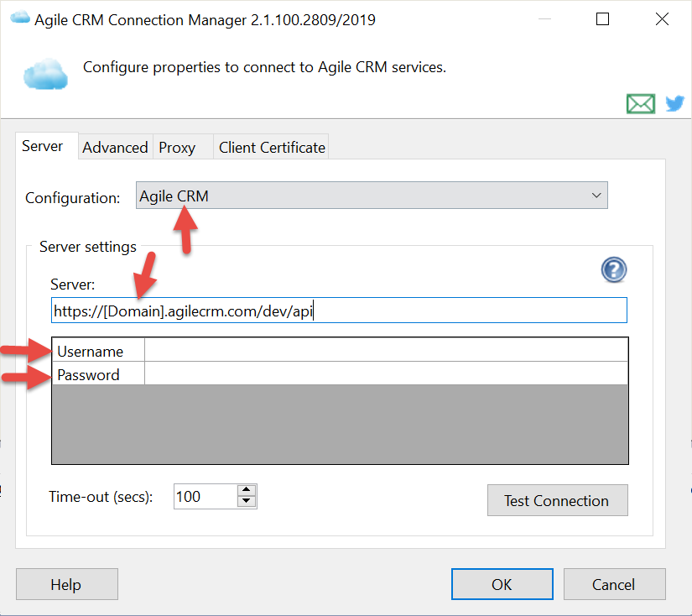Open the Advanced tab
Screen dimensions: 692x616
click(x=115, y=148)
